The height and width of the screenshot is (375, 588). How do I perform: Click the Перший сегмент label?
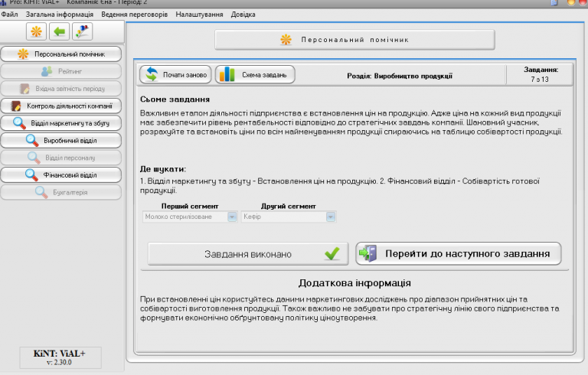tap(190, 207)
